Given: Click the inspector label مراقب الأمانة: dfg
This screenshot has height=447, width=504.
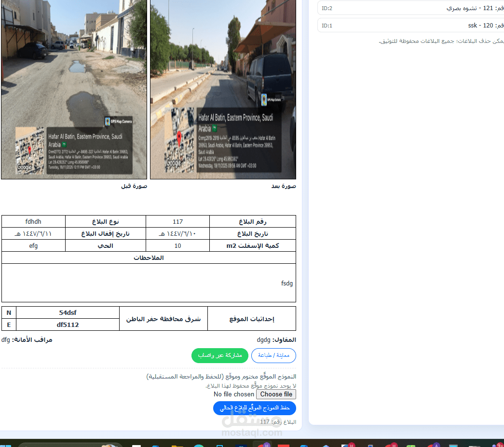Looking at the screenshot, I should [x=27, y=339].
